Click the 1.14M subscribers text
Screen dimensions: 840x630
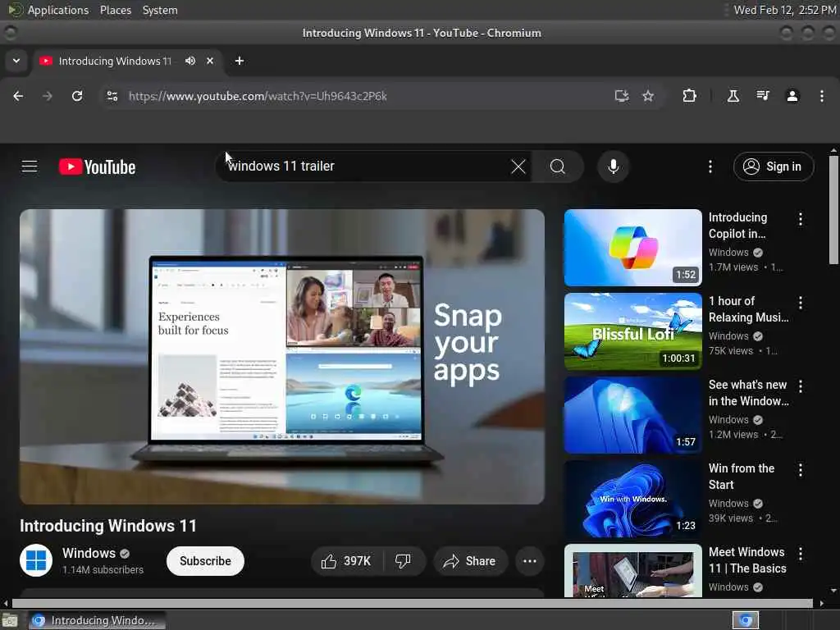pos(103,570)
